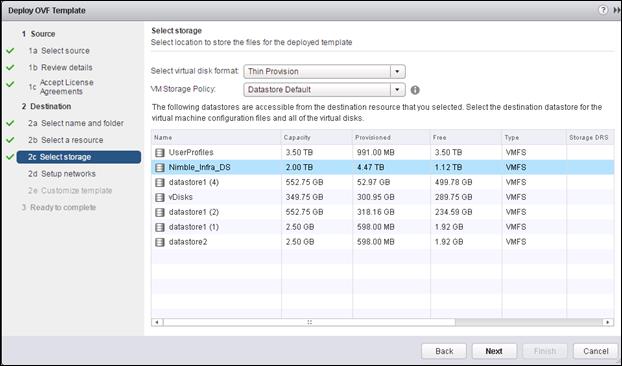Screen dimensions: 622x366
Task: Sort by the Capacity column header
Action: click(317, 137)
